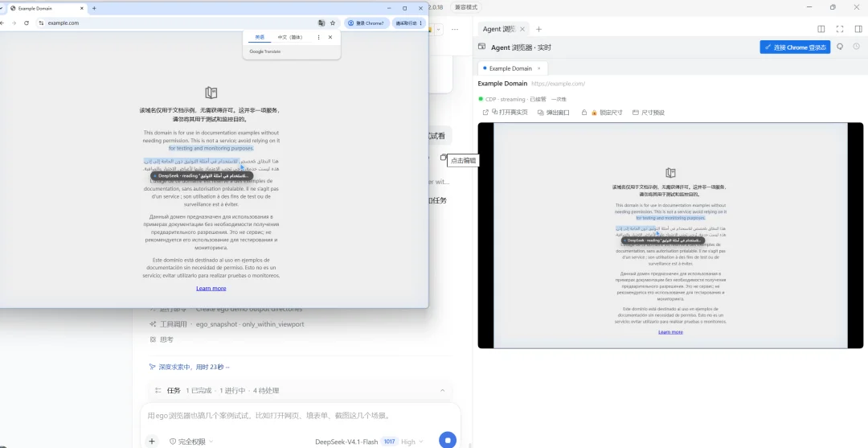Click the 1017 token count badge
868x448 pixels.
point(389,442)
